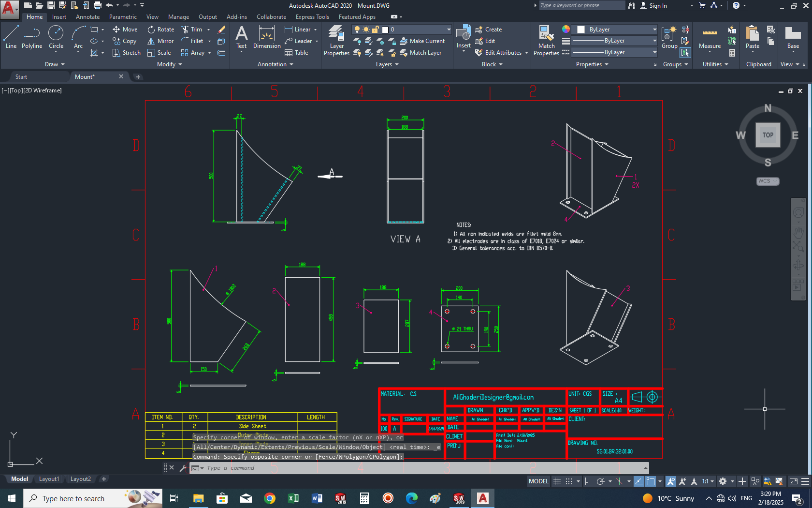The height and width of the screenshot is (508, 812).
Task: Select the Line drawing tool
Action: tap(11, 37)
